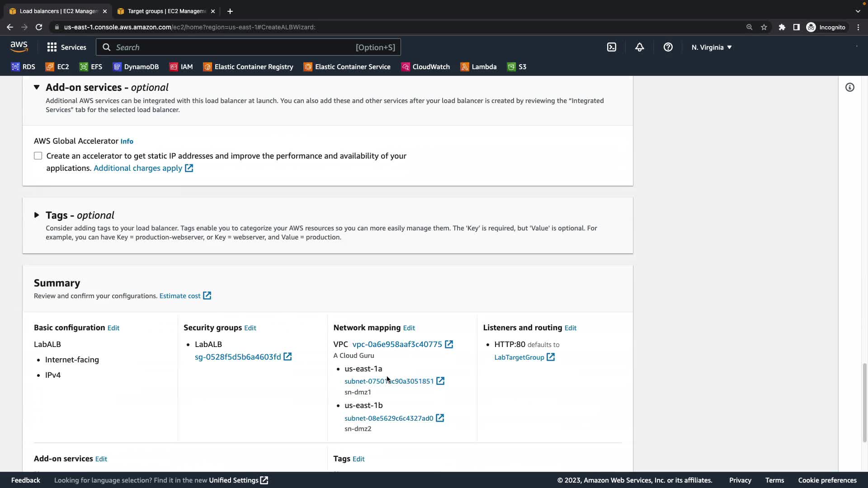Collapse the Add-on services section
The height and width of the screenshot is (488, 868).
point(37,87)
